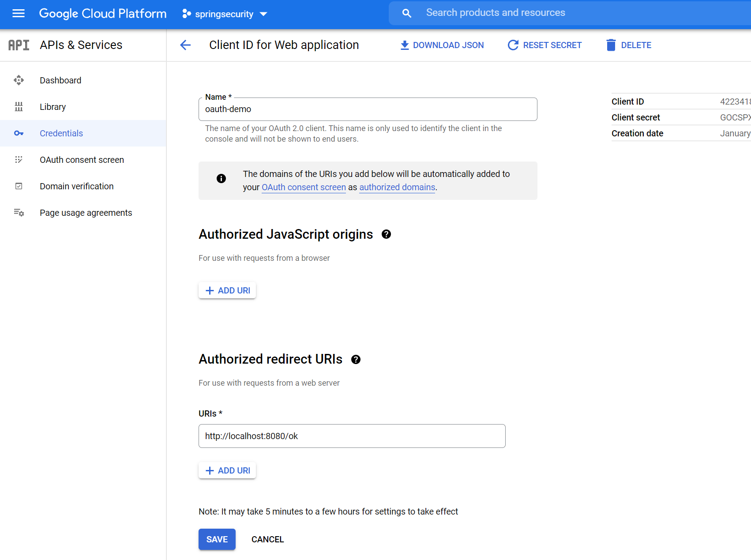Click the trash can icon
The width and height of the screenshot is (751, 560).
[x=611, y=45]
